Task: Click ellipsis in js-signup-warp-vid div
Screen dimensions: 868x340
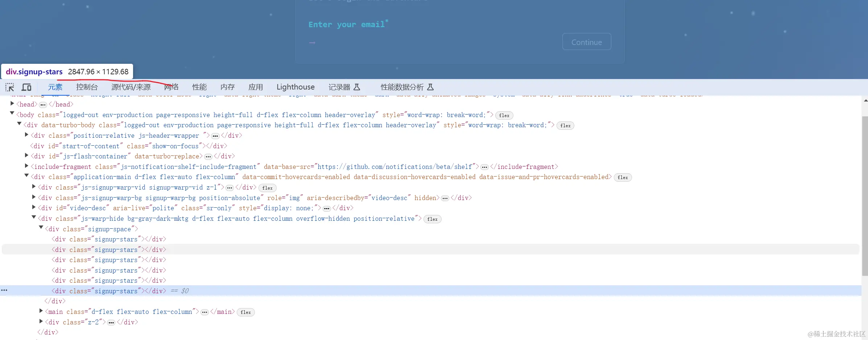Action: coord(230,188)
